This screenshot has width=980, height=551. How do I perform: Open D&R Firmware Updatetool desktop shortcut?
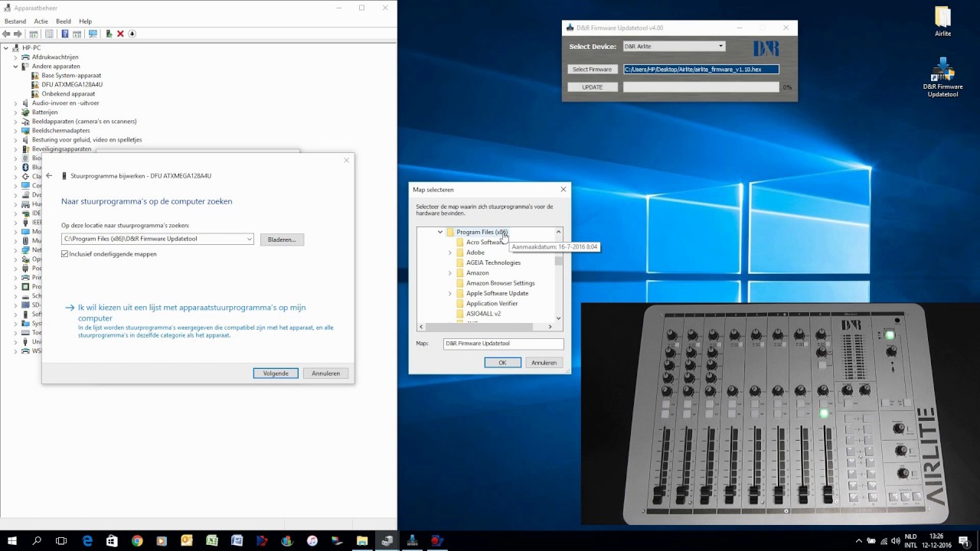point(942,77)
